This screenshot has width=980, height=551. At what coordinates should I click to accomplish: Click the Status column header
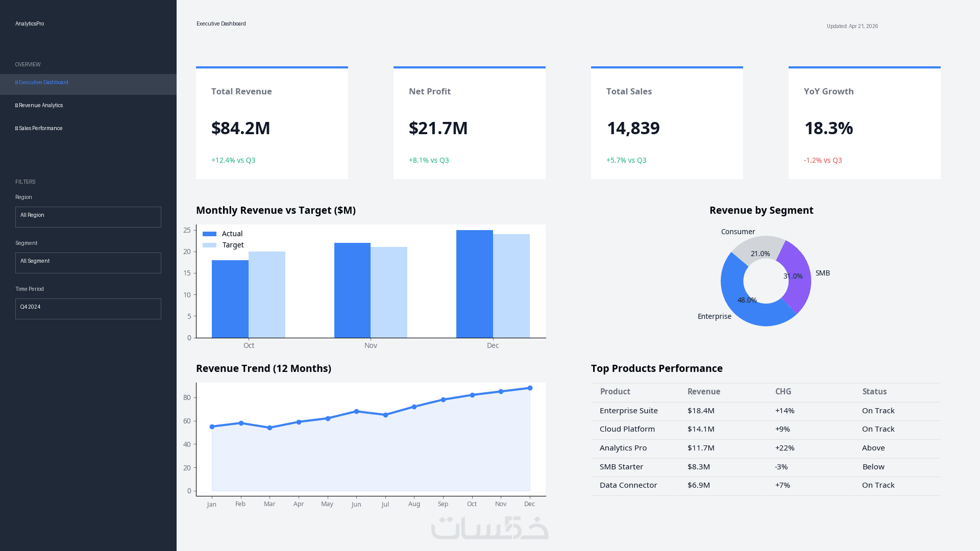[x=874, y=392]
